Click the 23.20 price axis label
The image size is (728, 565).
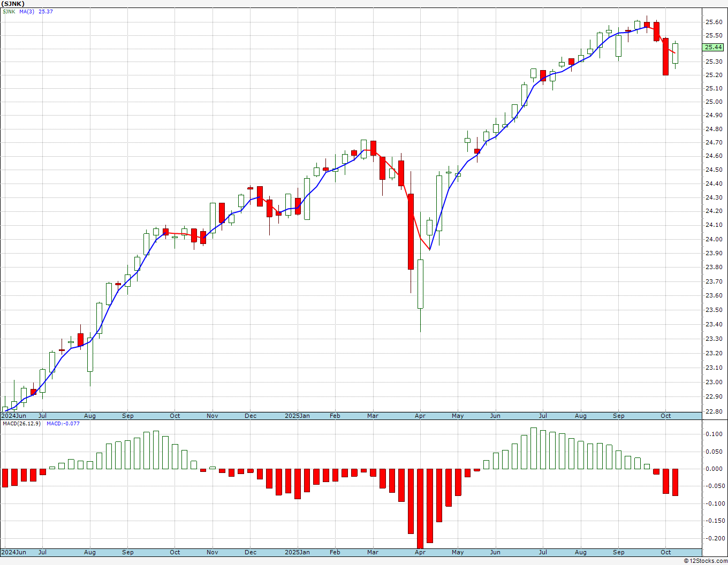click(x=714, y=353)
